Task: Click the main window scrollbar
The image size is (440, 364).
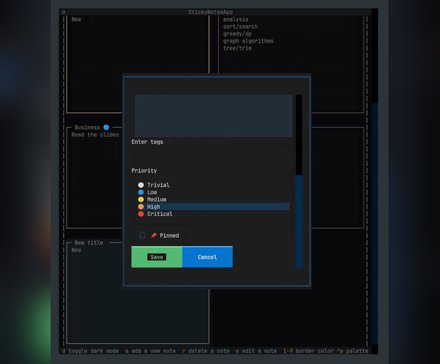Action: 375,182
